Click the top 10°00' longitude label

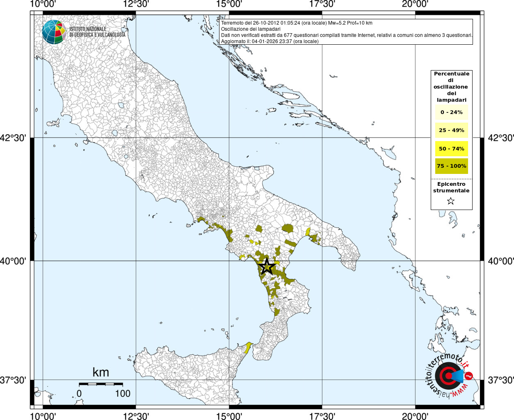pyautogui.click(x=43, y=4)
